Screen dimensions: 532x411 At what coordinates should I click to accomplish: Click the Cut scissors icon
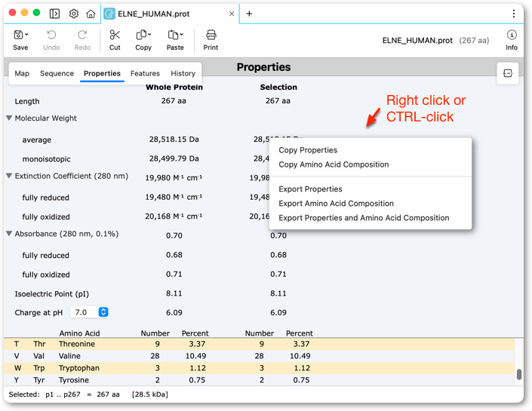(x=115, y=35)
